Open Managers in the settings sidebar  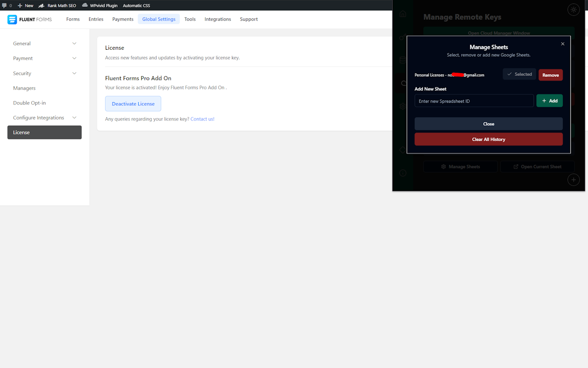click(24, 88)
